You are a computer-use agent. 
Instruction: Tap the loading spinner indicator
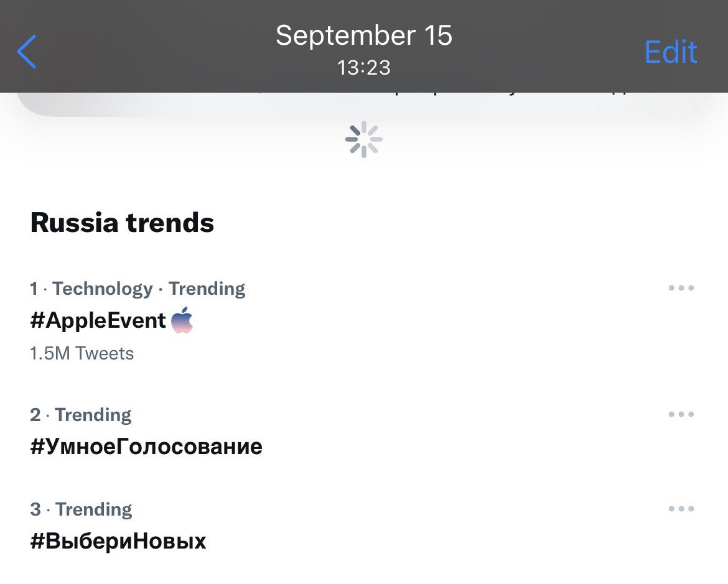(x=364, y=139)
